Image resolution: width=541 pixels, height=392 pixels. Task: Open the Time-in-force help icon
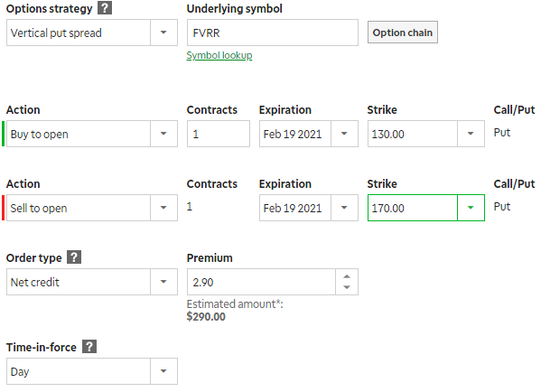coord(89,347)
